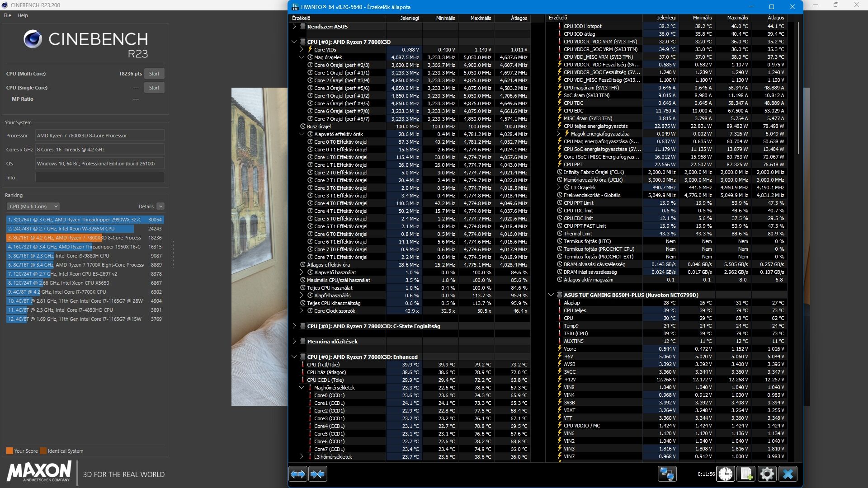Expand the Core Clock szorzók row
This screenshot has height=488, width=868.
tap(302, 311)
